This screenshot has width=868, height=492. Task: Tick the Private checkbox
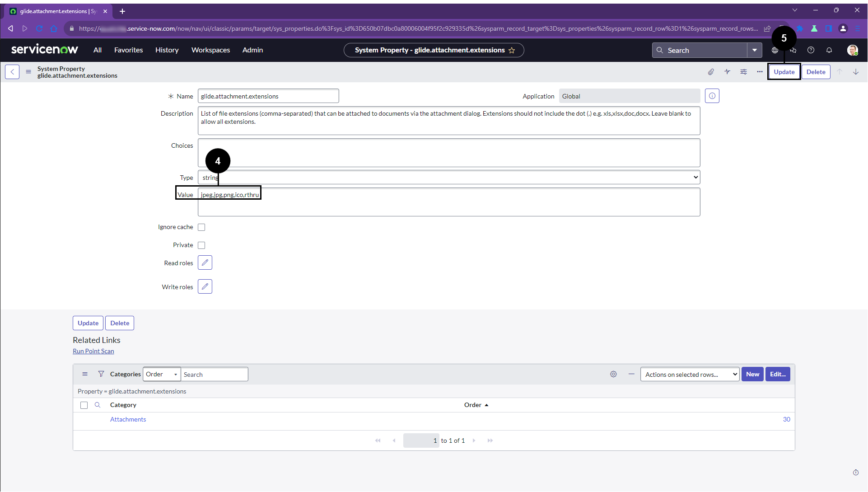pyautogui.click(x=201, y=245)
